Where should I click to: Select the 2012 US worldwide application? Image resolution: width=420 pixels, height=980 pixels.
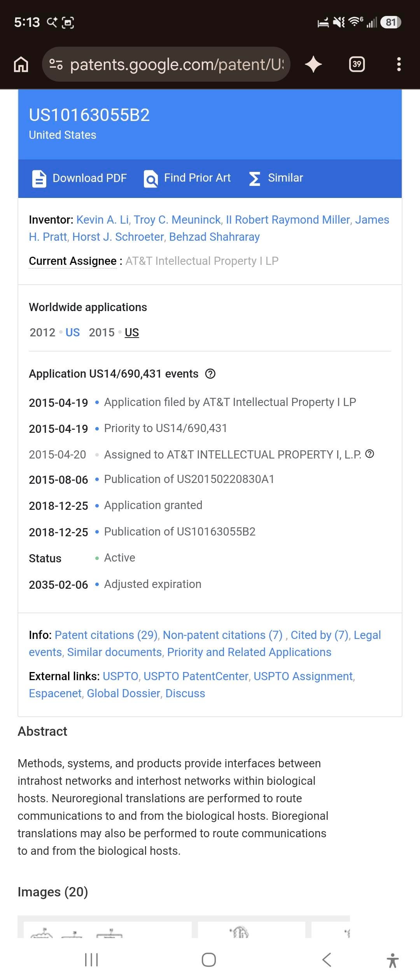tap(73, 332)
